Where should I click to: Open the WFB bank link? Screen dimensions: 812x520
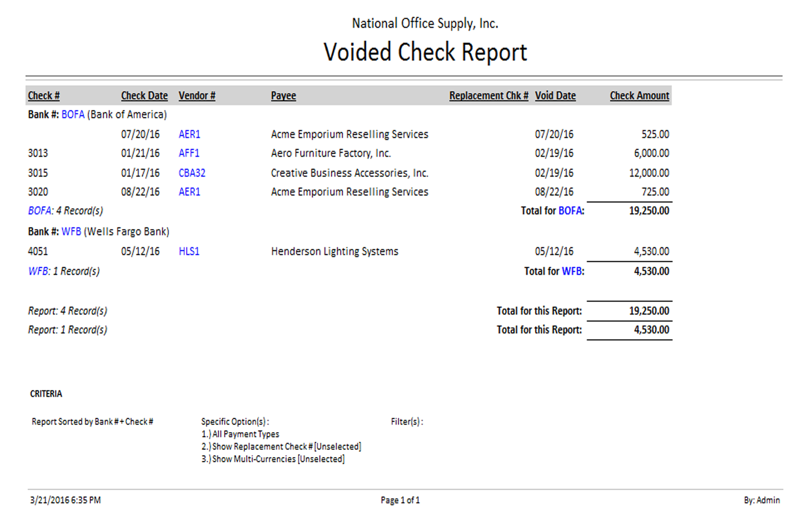(x=71, y=232)
